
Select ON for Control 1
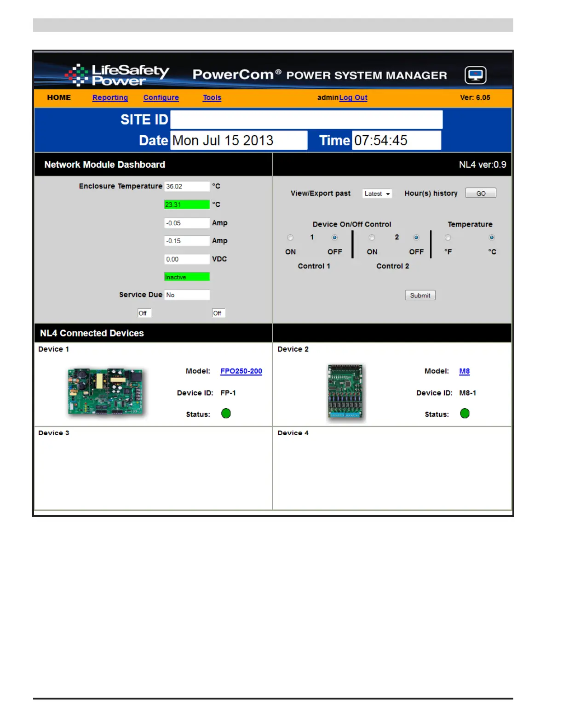(290, 238)
